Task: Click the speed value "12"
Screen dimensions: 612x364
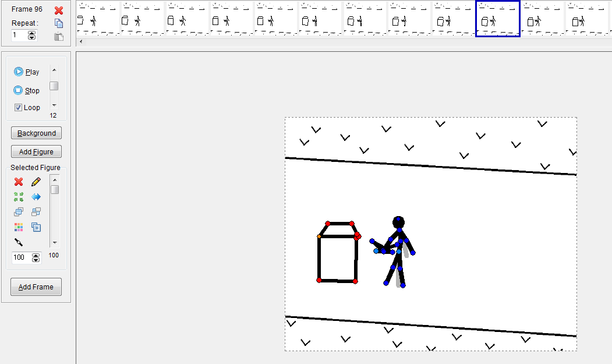Action: (53, 115)
